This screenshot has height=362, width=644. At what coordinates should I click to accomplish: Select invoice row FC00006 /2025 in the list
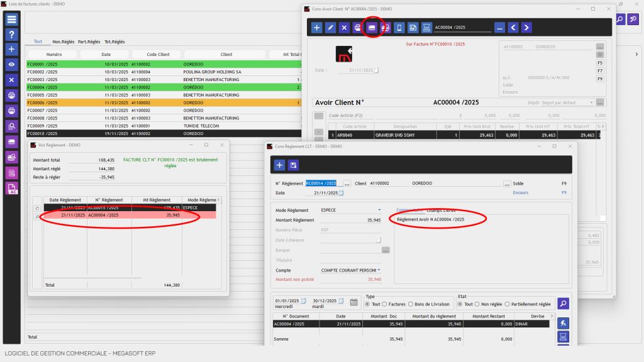pyautogui.click(x=164, y=102)
